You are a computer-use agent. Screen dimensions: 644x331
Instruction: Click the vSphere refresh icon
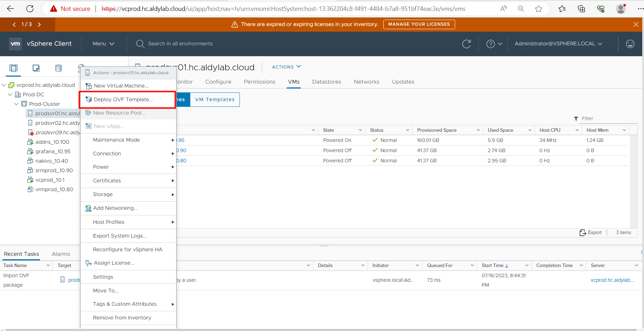point(466,44)
